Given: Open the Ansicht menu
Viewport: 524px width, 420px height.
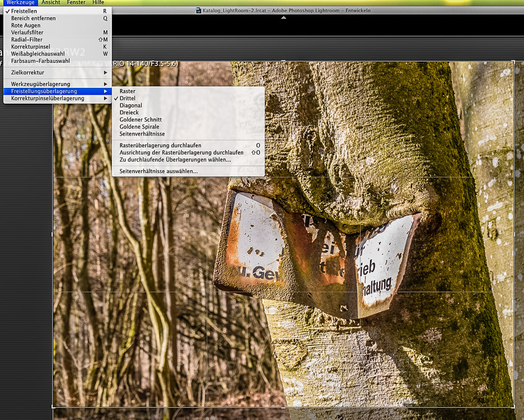Looking at the screenshot, I should [51, 3].
